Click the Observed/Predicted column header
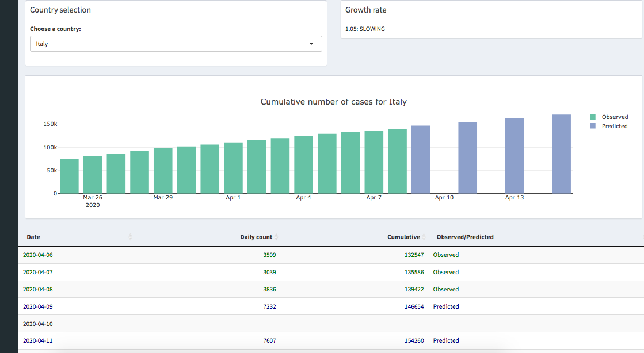The height and width of the screenshot is (353, 644). click(x=465, y=237)
